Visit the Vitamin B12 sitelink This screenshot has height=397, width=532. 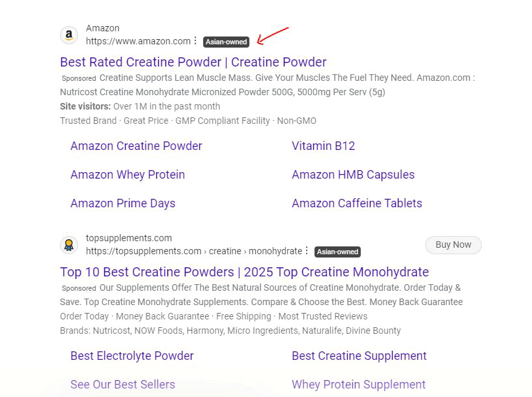(x=323, y=146)
